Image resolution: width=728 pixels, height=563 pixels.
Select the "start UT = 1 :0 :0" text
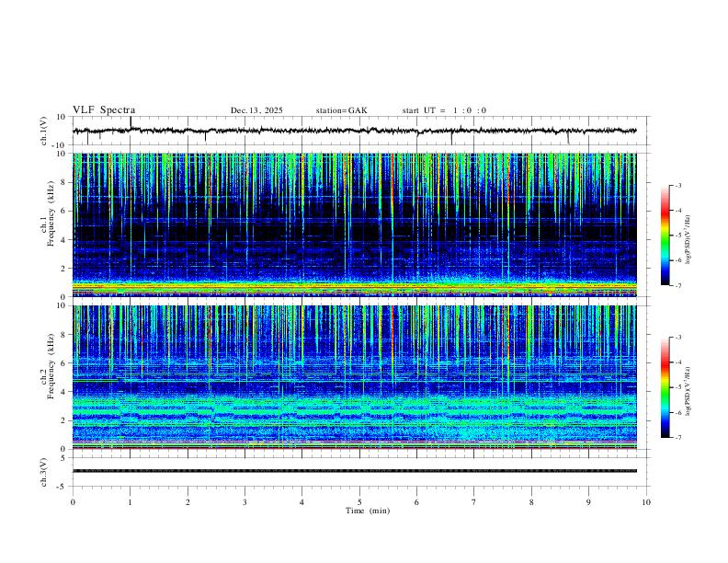(x=444, y=110)
